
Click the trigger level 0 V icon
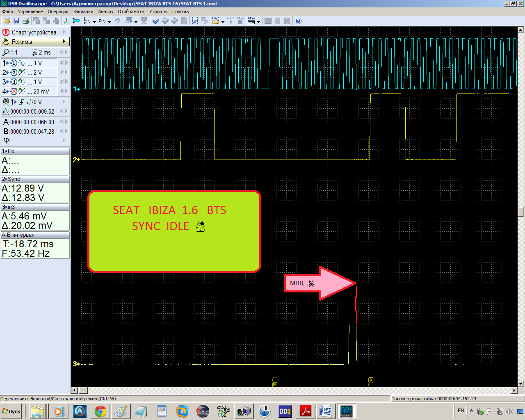point(30,102)
